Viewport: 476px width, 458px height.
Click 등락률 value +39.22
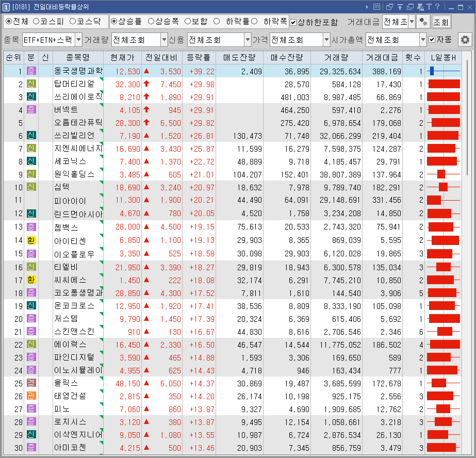[x=202, y=71]
